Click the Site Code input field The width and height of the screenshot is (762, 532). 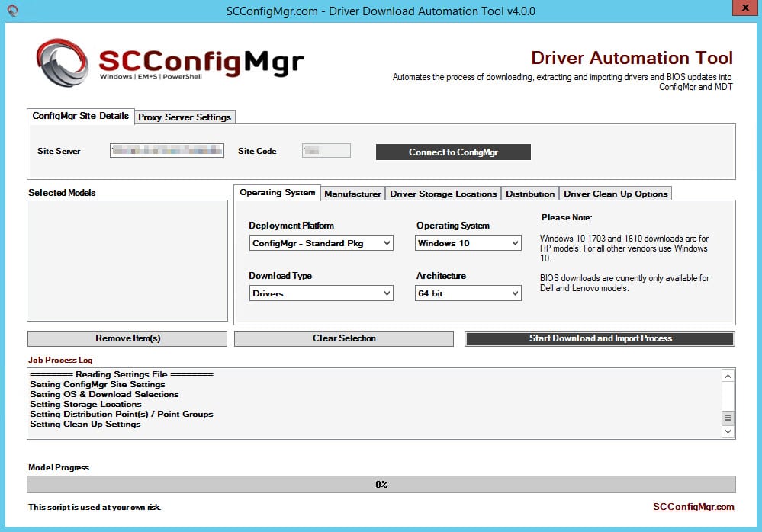[x=326, y=150]
